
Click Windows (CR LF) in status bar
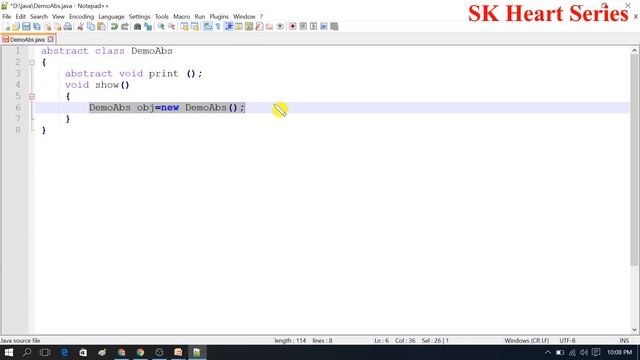click(527, 340)
